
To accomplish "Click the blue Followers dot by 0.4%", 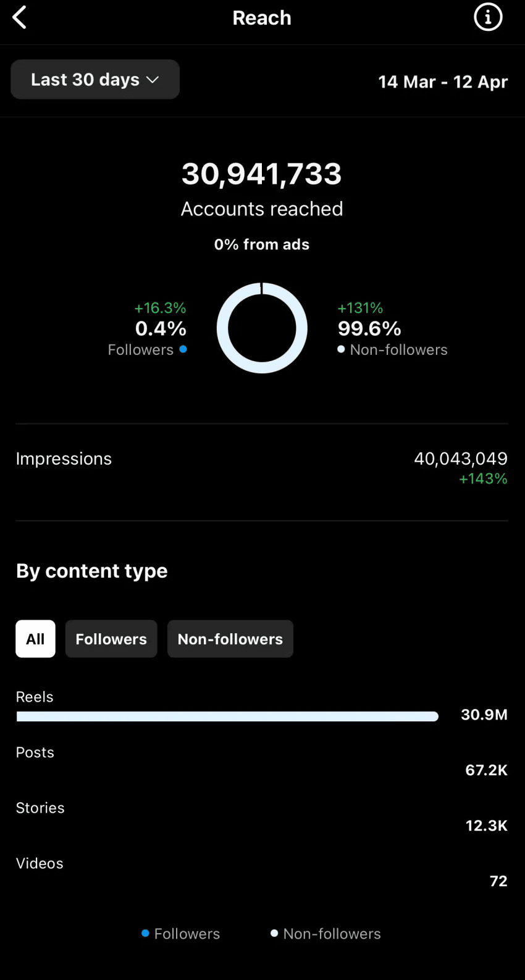I will click(x=183, y=349).
